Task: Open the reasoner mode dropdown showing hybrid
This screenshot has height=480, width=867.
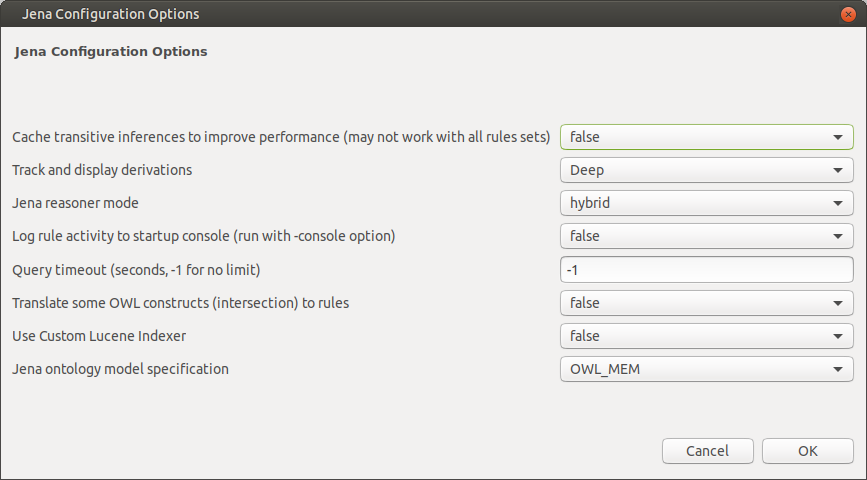Action: pos(707,203)
